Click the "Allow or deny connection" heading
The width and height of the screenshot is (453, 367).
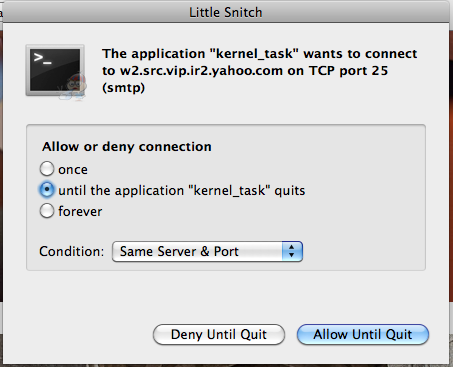pos(127,147)
